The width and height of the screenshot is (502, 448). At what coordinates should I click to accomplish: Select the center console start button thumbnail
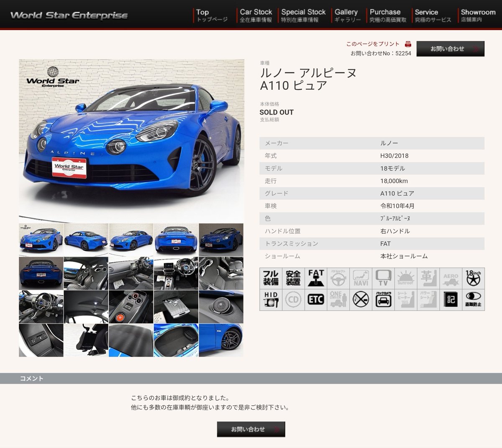[x=131, y=307]
